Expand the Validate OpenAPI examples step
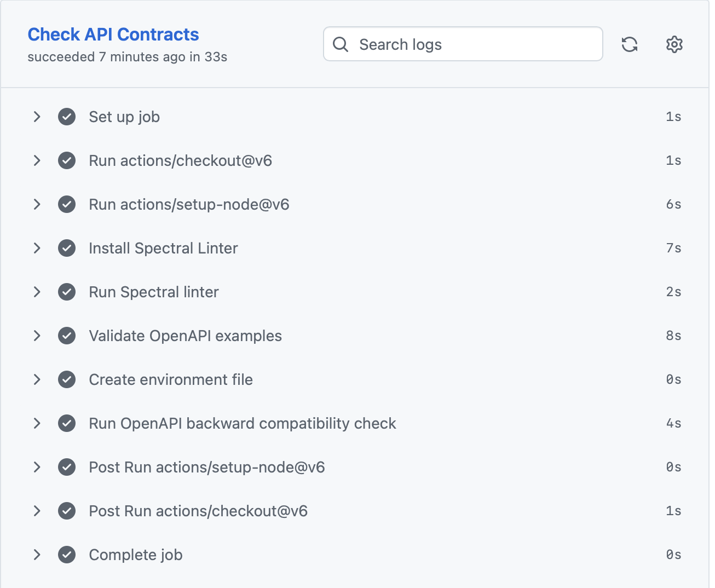This screenshot has height=588, width=715. tap(37, 336)
